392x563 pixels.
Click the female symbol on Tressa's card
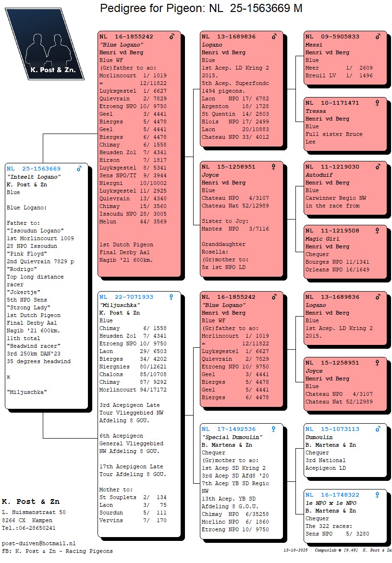(378, 103)
